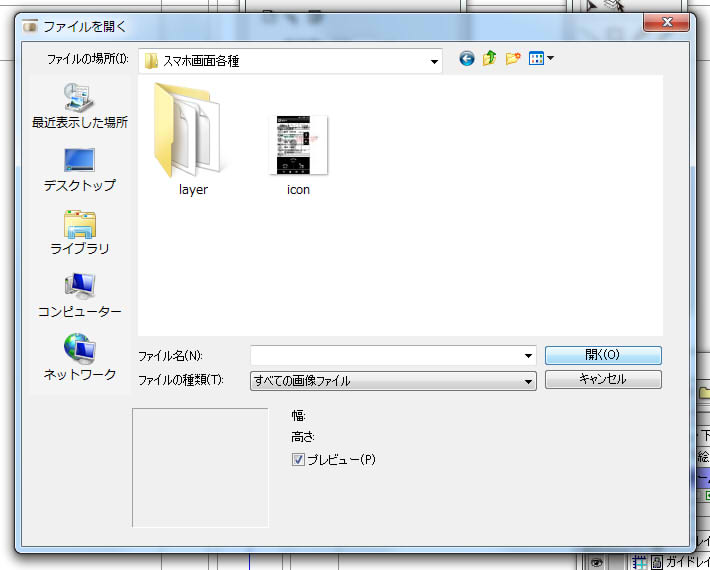Screen dimensions: 710x570
Task: Open Network (ネットワーク) location
Action: click(80, 358)
